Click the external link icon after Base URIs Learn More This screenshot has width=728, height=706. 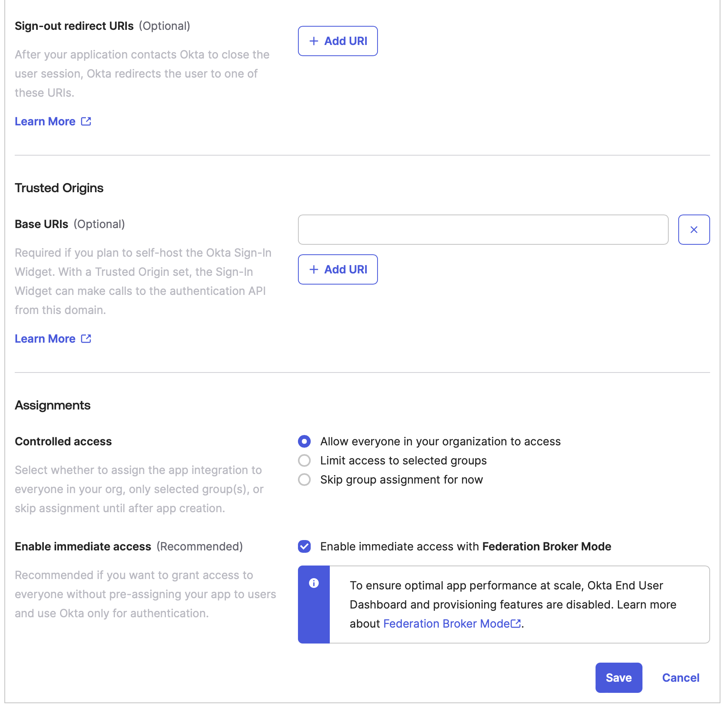pyautogui.click(x=86, y=339)
